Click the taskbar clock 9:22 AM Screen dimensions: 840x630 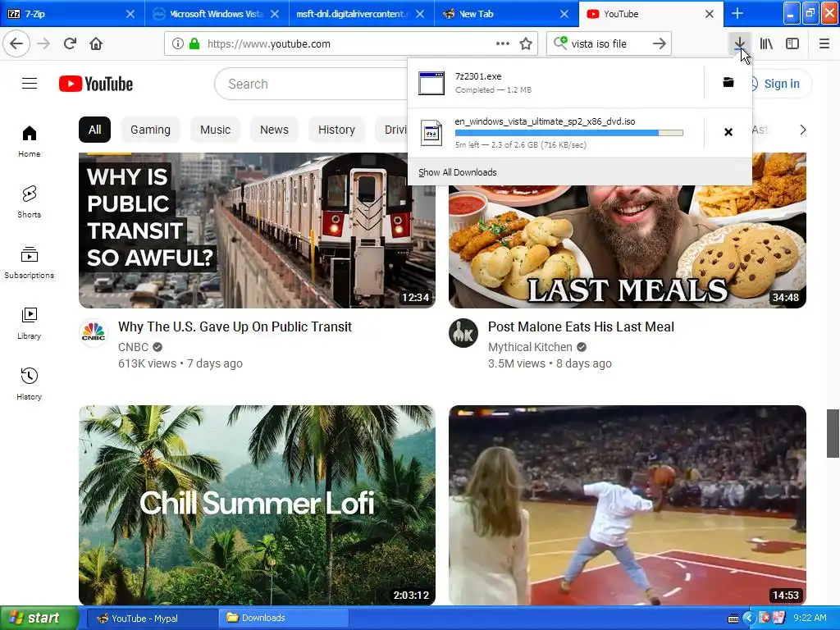click(x=810, y=619)
